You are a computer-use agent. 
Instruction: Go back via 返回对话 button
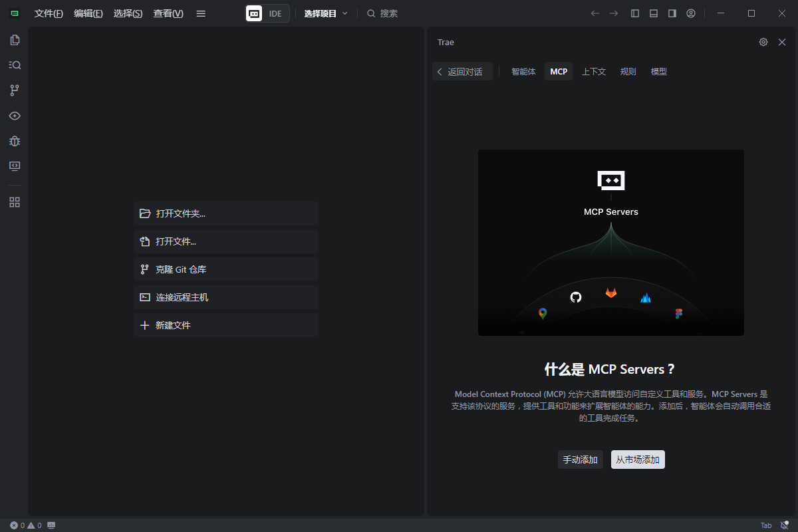pyautogui.click(x=462, y=72)
